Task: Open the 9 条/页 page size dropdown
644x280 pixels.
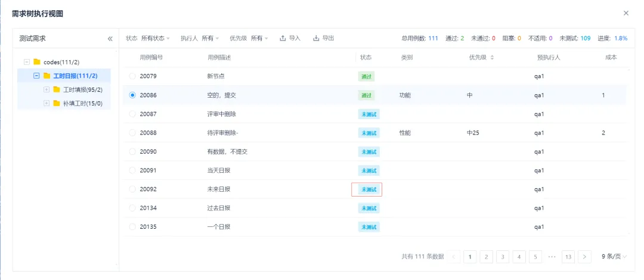Action: coord(614,257)
